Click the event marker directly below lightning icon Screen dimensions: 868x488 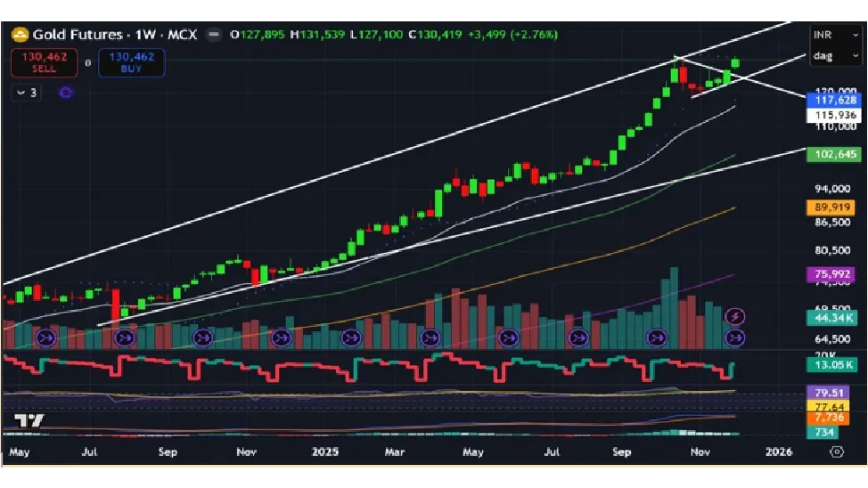pos(734,338)
